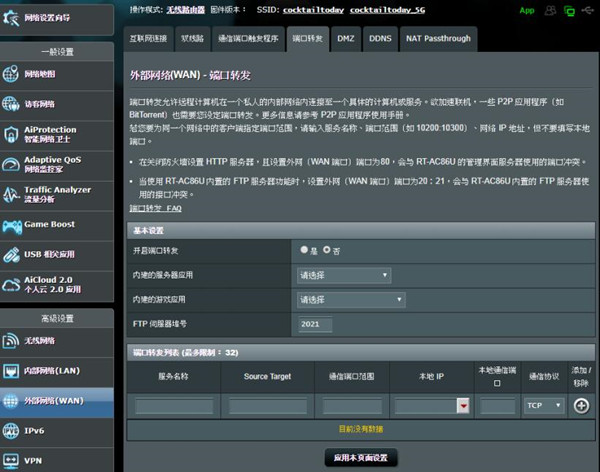
Task: Open USB application icon
Action: [x=11, y=255]
